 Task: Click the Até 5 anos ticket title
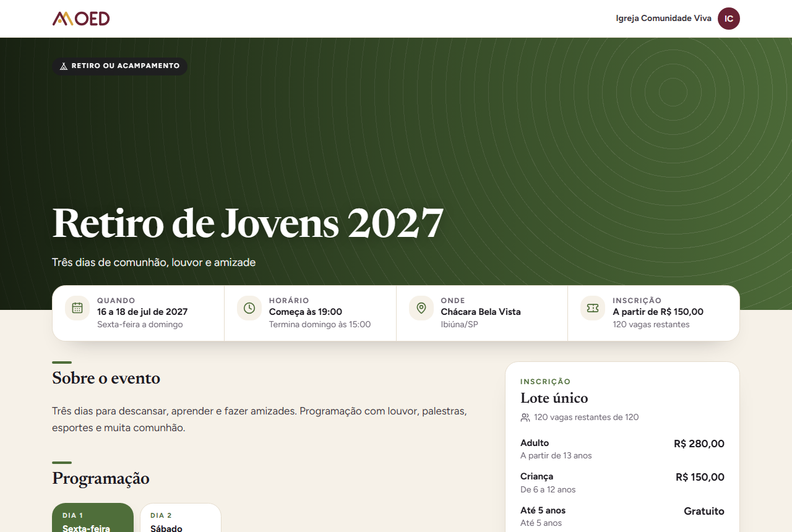point(543,510)
